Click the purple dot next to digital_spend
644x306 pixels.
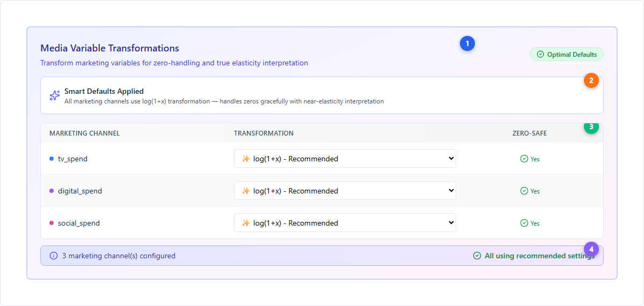[52, 191]
